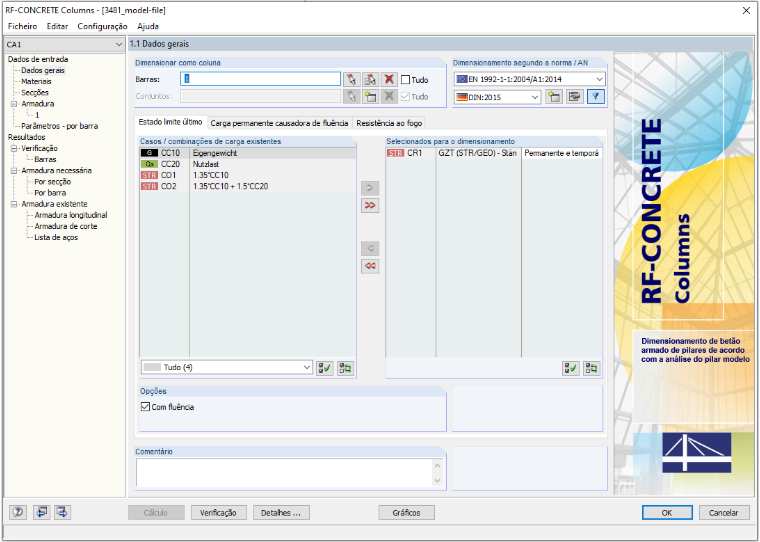Image resolution: width=760 pixels, height=542 pixels.
Task: Click the Verificação button
Action: pos(219,512)
